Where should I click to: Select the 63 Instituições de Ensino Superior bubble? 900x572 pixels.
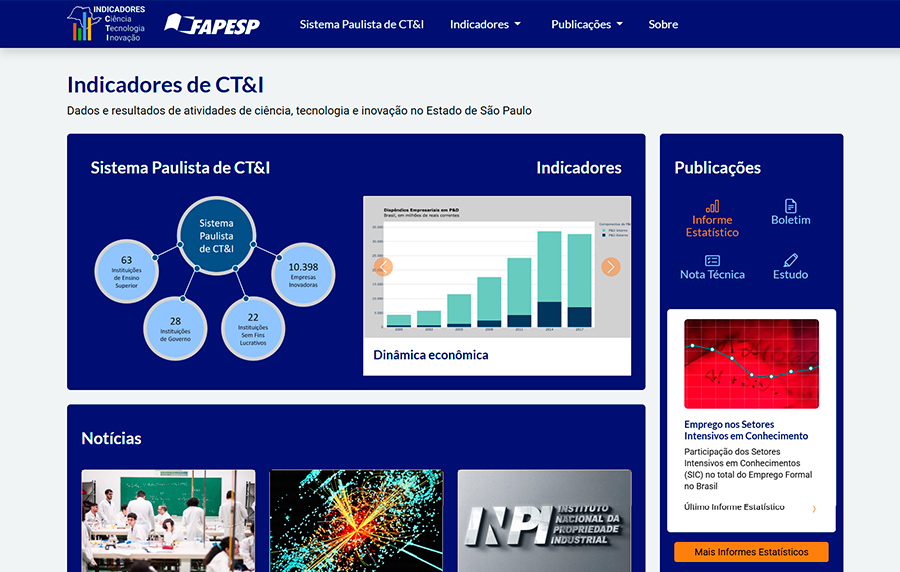tap(126, 271)
